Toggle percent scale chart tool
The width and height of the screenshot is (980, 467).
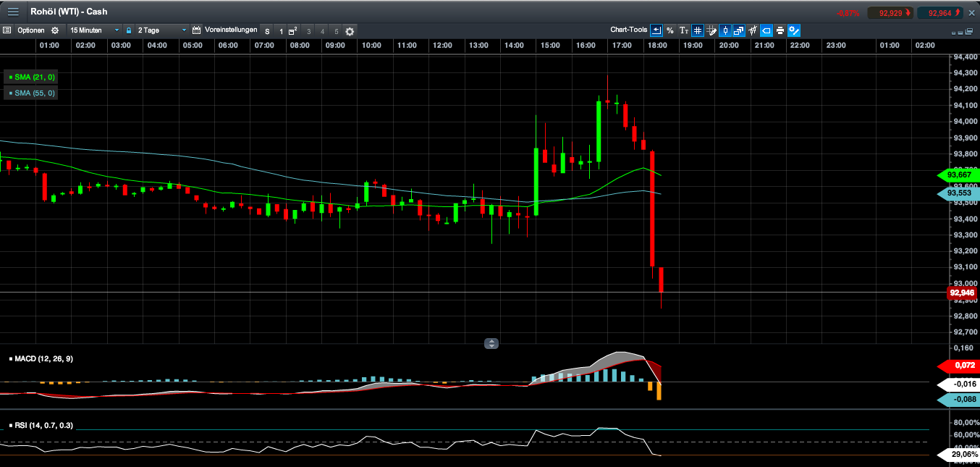point(670,30)
